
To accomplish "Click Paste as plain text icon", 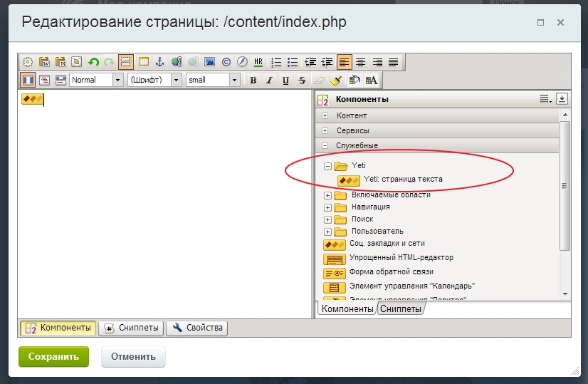I will coord(61,62).
